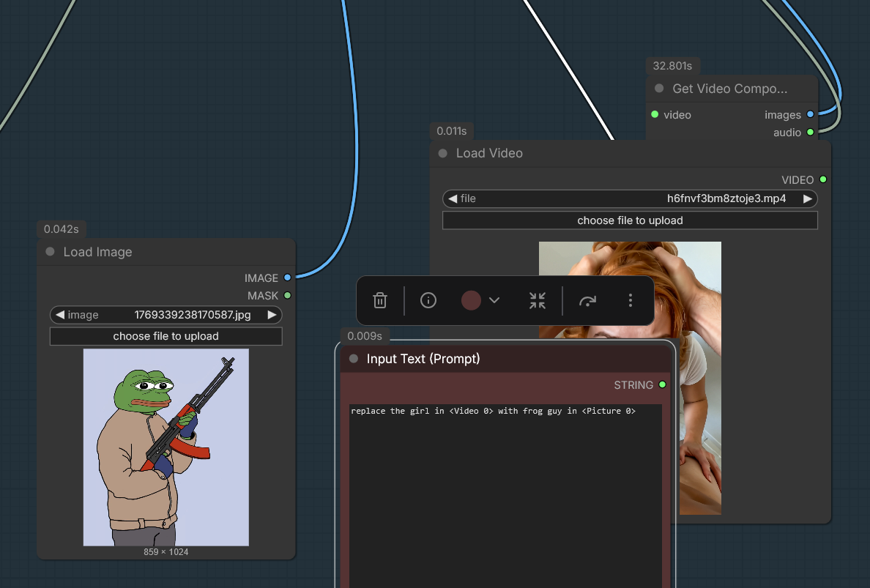Toggle collapse dot on Input Text (Prompt) node
Screen dimensions: 870x588
(354, 359)
